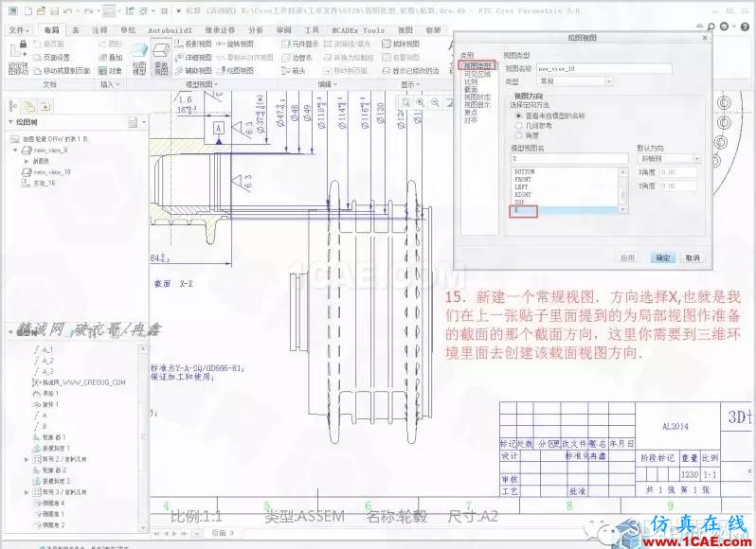Expand the 插入 ribbon group menu
The height and width of the screenshot is (549, 756).
point(110,84)
